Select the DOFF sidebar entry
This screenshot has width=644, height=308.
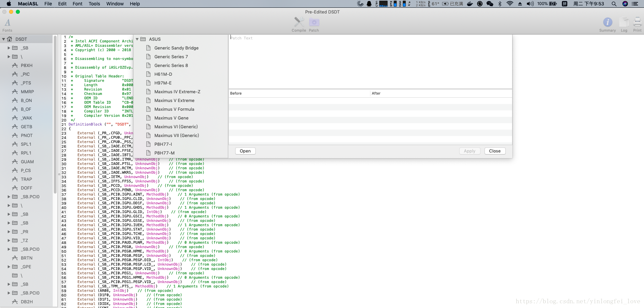tap(27, 188)
